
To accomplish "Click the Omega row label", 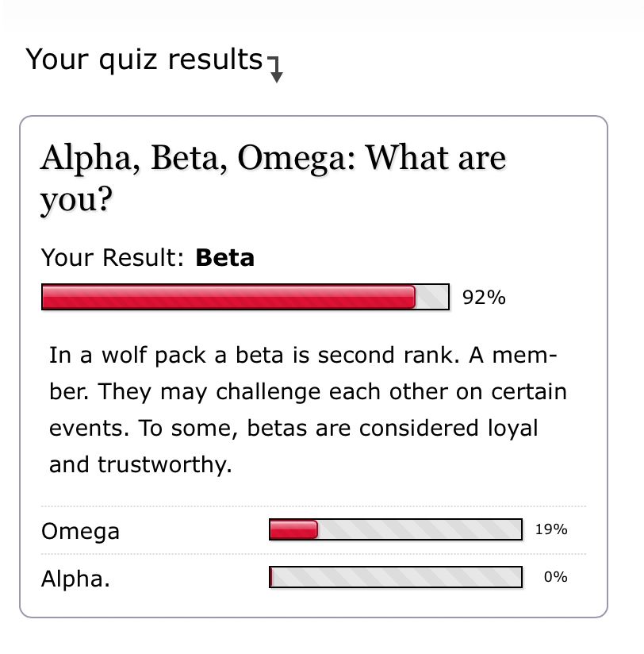I will click(x=80, y=532).
